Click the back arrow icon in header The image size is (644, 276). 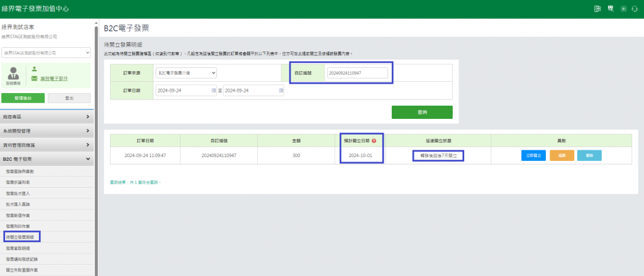[623, 9]
